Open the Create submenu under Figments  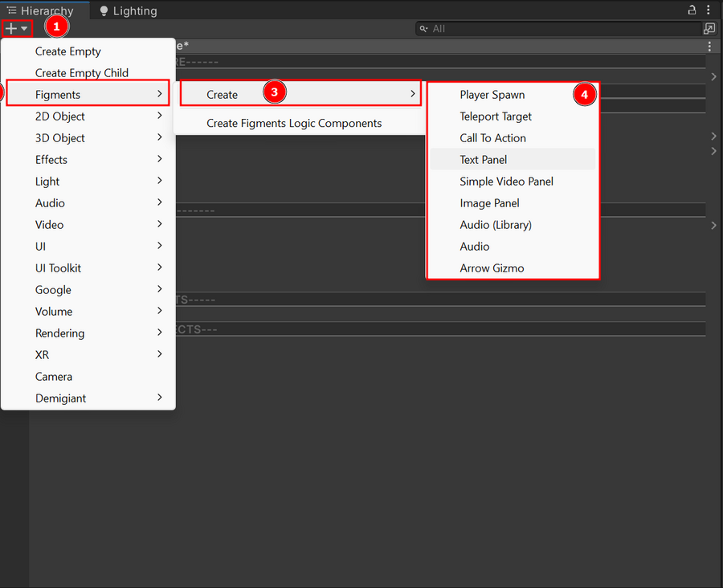click(300, 94)
